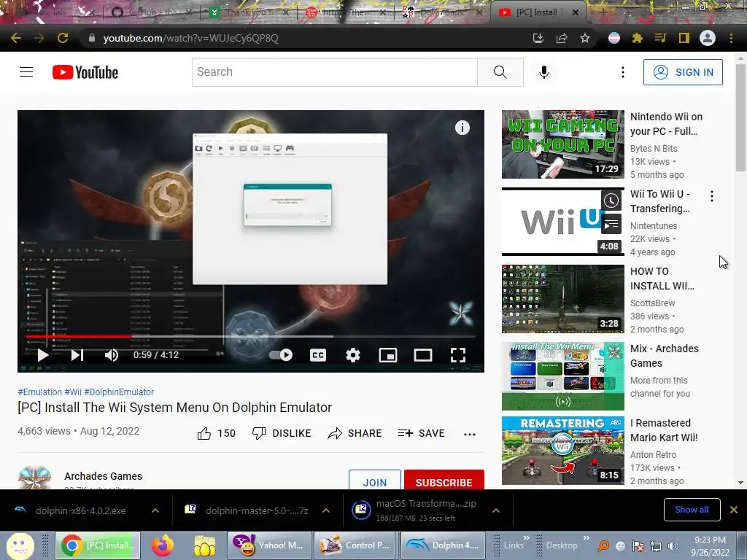This screenshot has width=747, height=560.
Task: Toggle closed captions CC button
Action: 318,355
